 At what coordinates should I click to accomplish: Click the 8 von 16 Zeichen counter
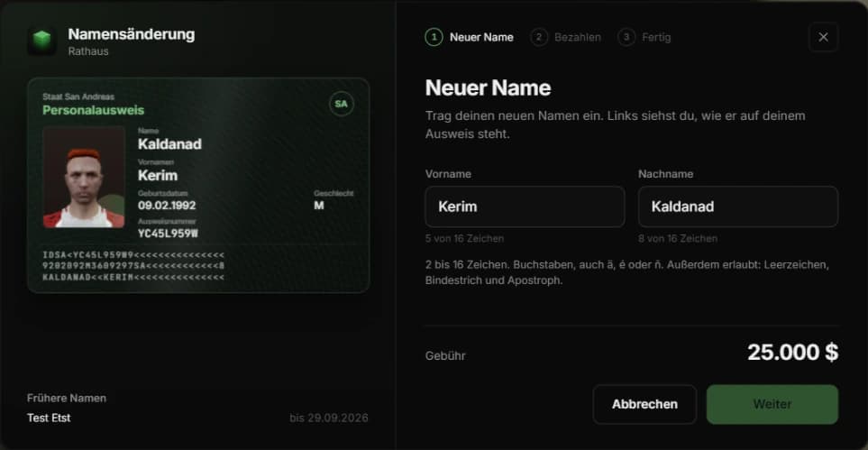click(678, 239)
